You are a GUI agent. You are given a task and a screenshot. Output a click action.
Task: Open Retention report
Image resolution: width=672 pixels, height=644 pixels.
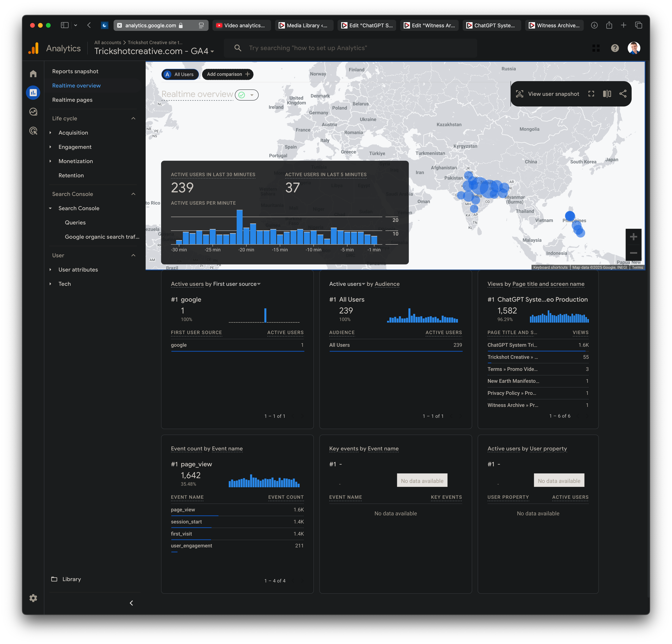point(71,175)
